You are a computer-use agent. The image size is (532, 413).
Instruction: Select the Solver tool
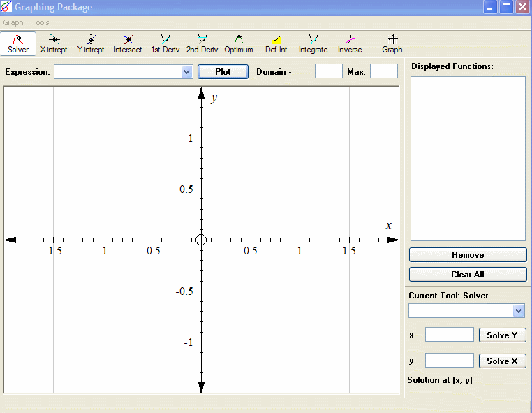pos(18,44)
